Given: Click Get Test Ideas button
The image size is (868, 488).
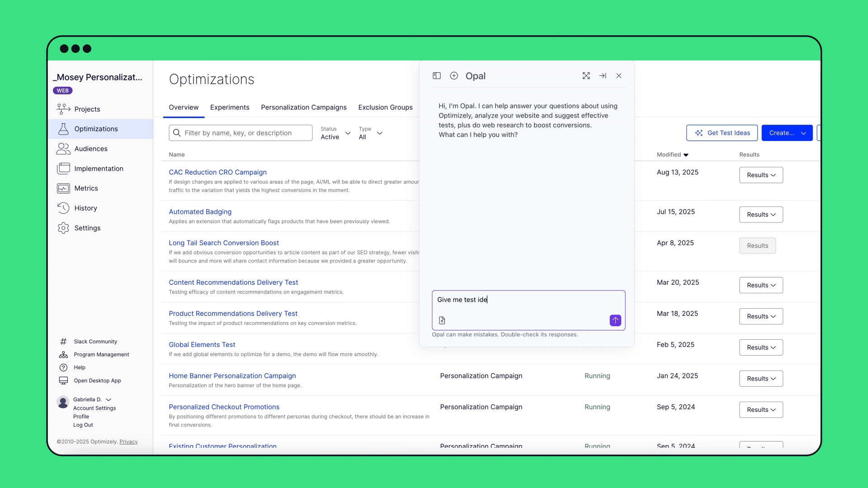Looking at the screenshot, I should click(x=722, y=133).
